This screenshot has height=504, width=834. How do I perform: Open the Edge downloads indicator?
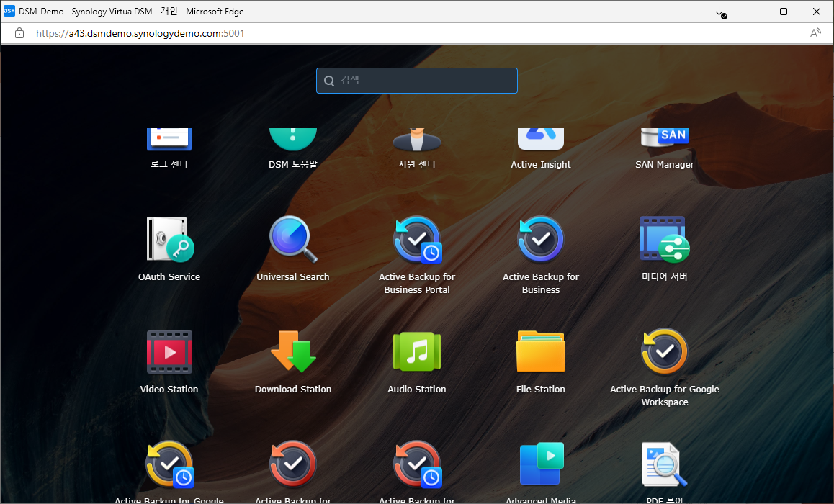click(721, 12)
